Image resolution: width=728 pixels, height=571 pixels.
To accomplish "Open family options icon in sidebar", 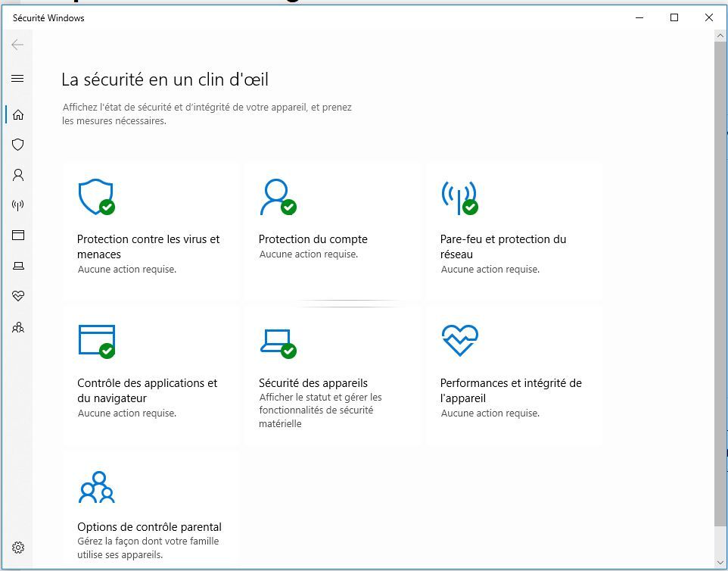I will (17, 328).
